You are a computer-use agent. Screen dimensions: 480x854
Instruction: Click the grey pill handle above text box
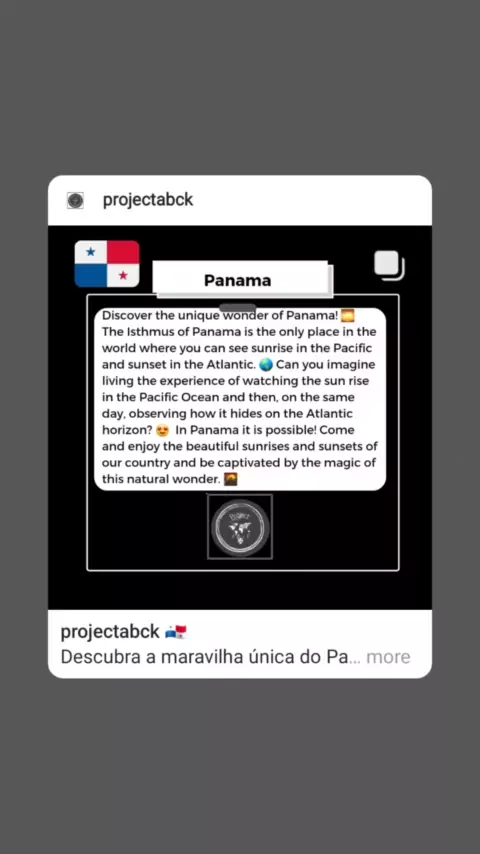coord(238,308)
